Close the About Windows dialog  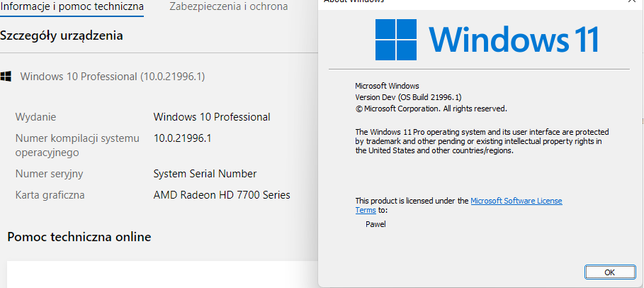click(x=631, y=2)
